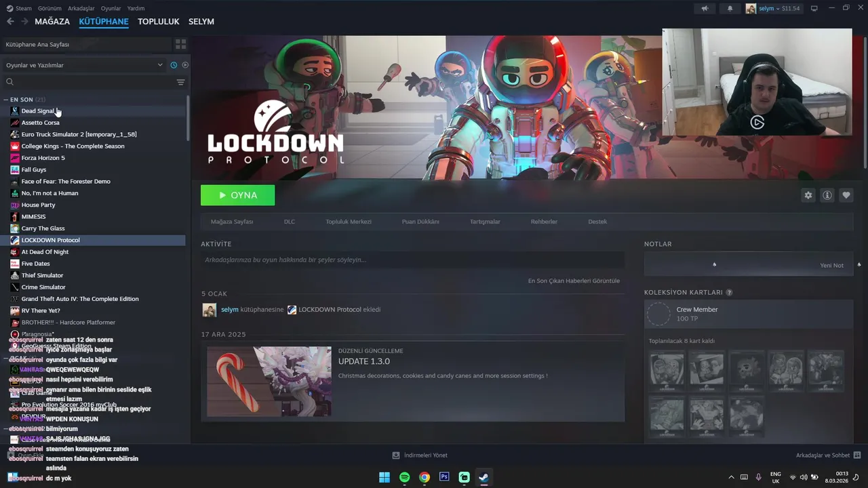The image size is (868, 488).
Task: Select Dead Signal in library
Action: pyautogui.click(x=95, y=111)
